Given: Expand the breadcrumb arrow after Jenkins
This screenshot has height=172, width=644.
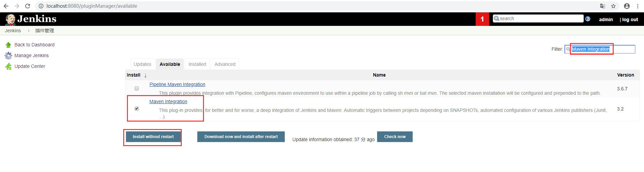Looking at the screenshot, I should point(29,31).
